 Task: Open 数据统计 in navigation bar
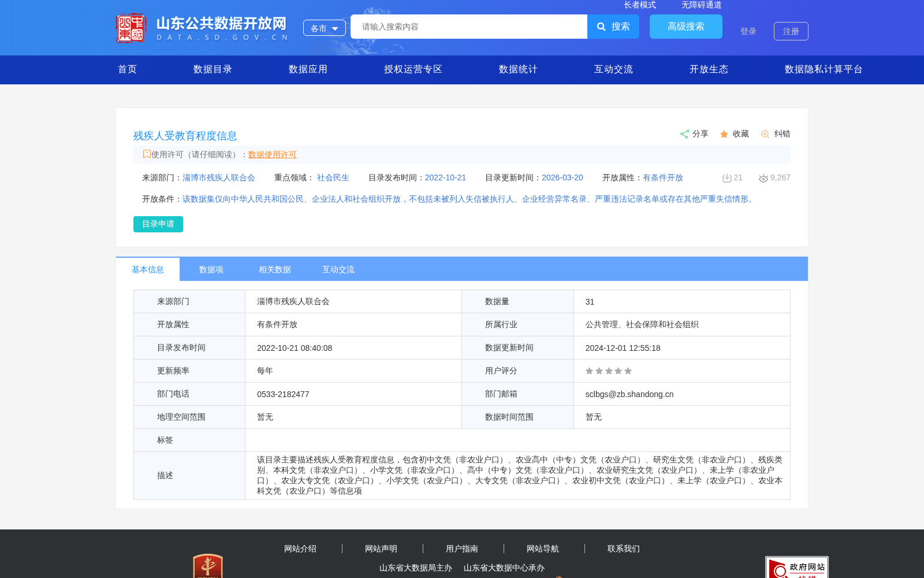(x=518, y=69)
